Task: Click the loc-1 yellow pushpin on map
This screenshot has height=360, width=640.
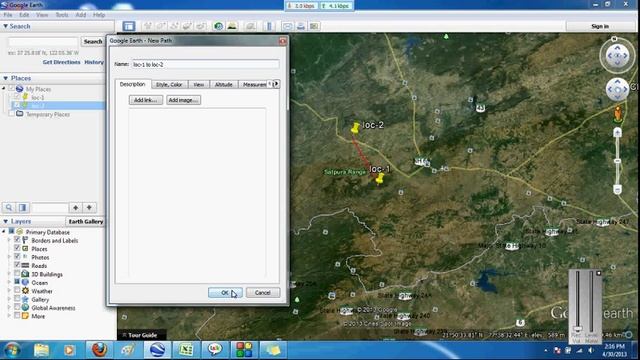Action: click(x=380, y=178)
